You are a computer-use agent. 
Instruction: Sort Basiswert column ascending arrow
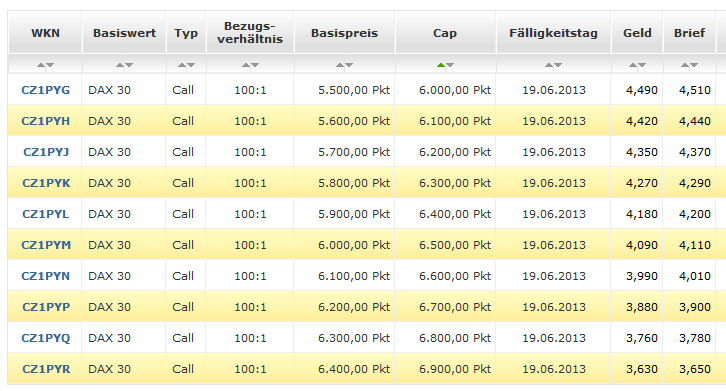[120, 65]
